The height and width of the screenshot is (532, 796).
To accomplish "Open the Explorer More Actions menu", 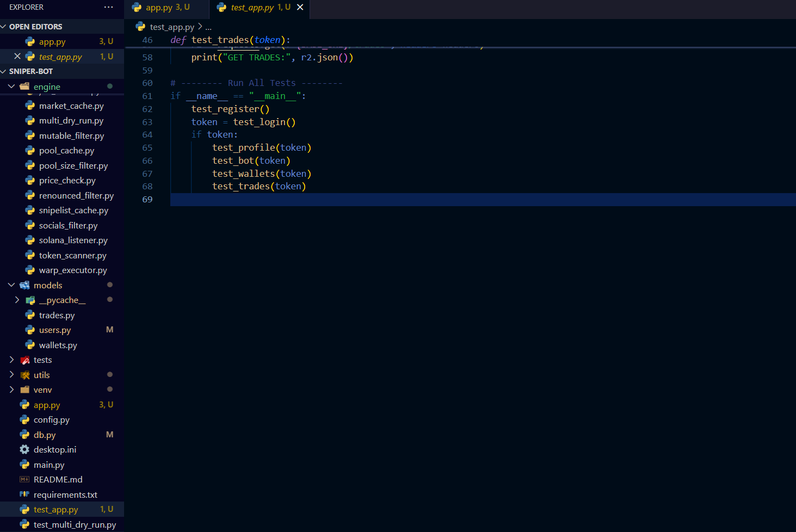I will coord(108,7).
